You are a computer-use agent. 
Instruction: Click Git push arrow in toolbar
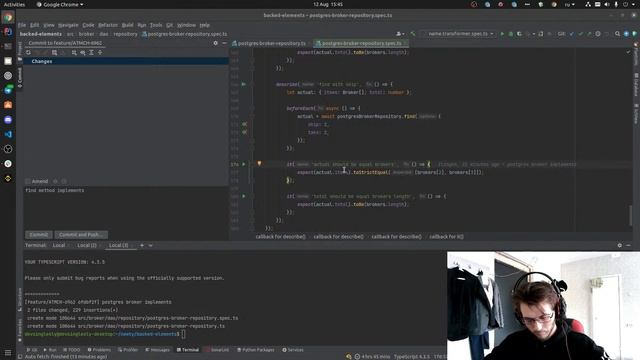[589, 34]
